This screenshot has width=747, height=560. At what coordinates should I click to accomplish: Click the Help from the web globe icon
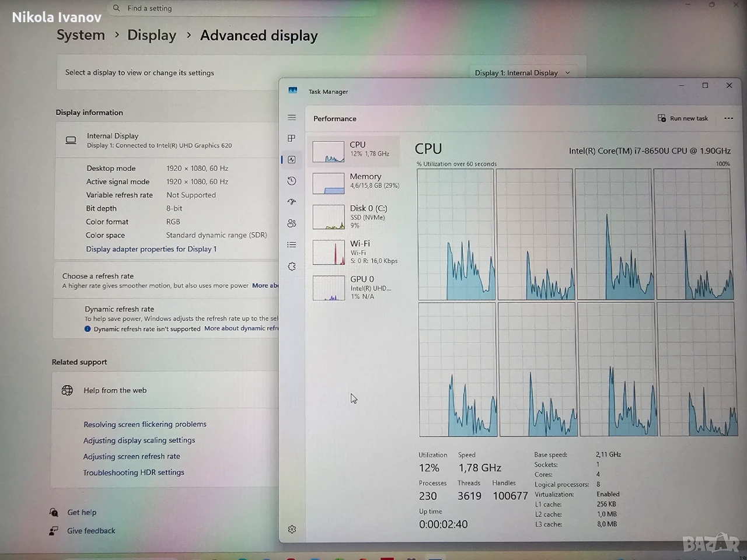click(x=67, y=390)
